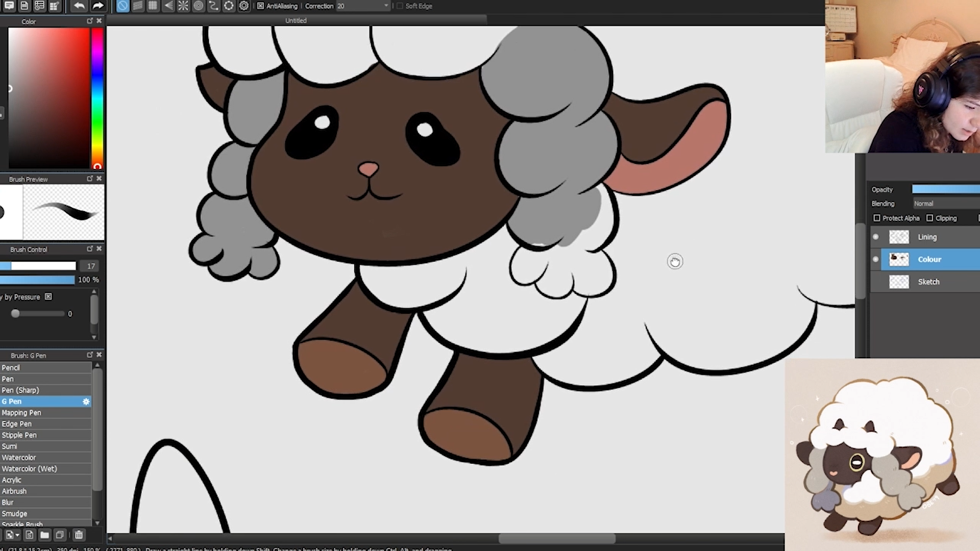Enable the curve snap icon

[x=213, y=6]
